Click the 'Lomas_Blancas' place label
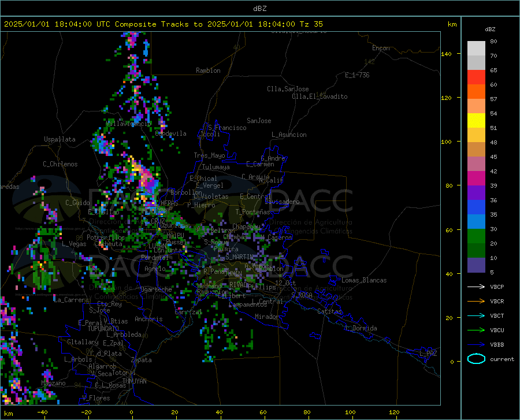This screenshot has height=420, width=520. (364, 280)
